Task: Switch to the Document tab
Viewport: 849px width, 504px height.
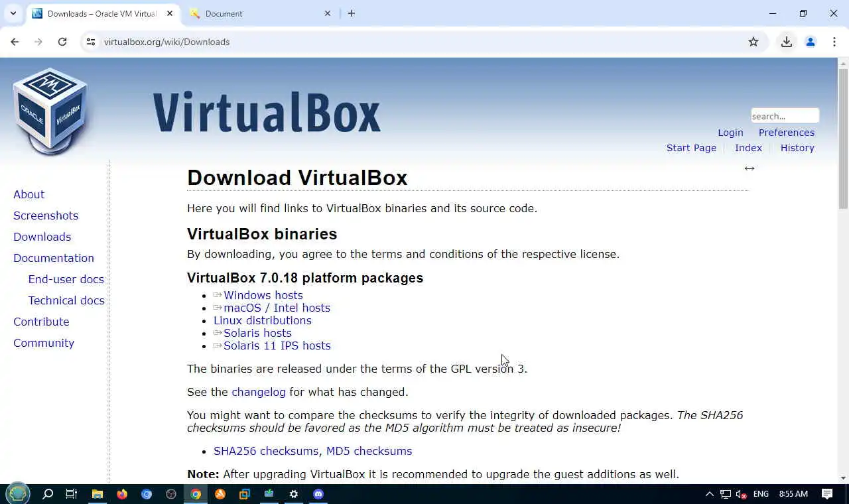Action: click(x=260, y=13)
